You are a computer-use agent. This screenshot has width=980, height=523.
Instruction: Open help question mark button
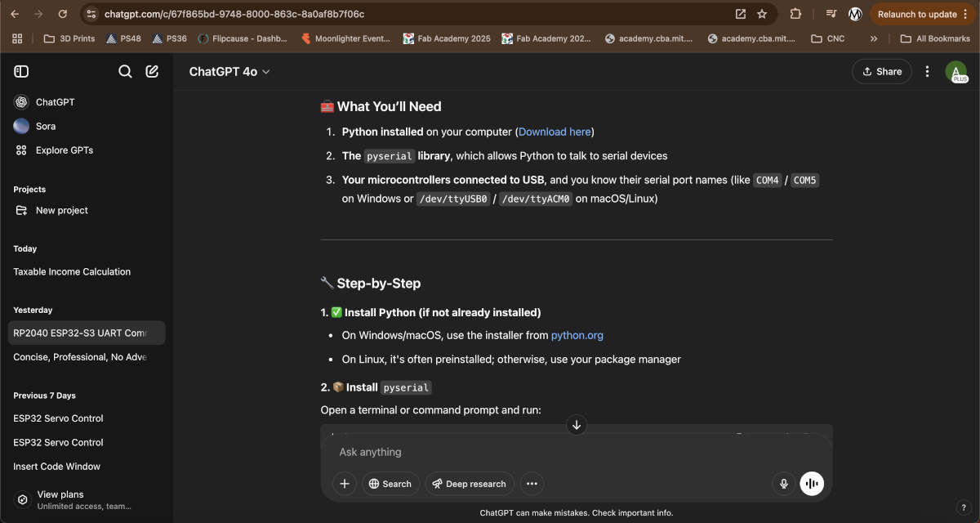click(963, 507)
